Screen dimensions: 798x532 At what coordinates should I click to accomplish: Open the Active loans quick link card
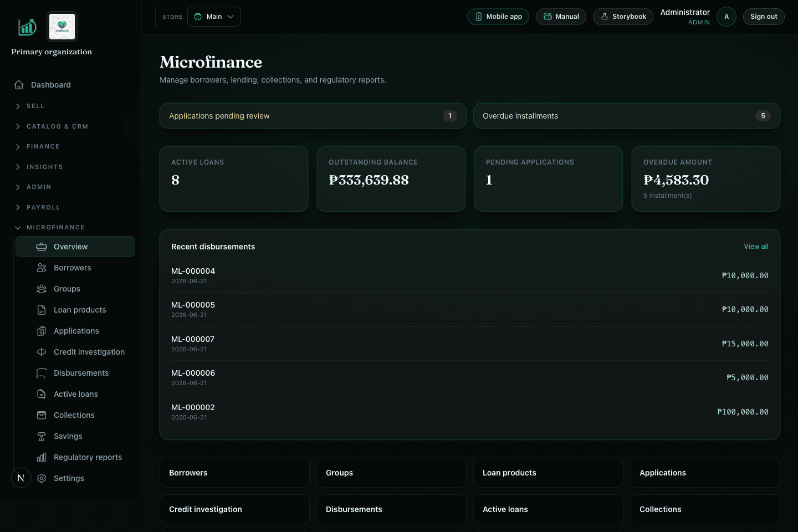tap(548, 509)
